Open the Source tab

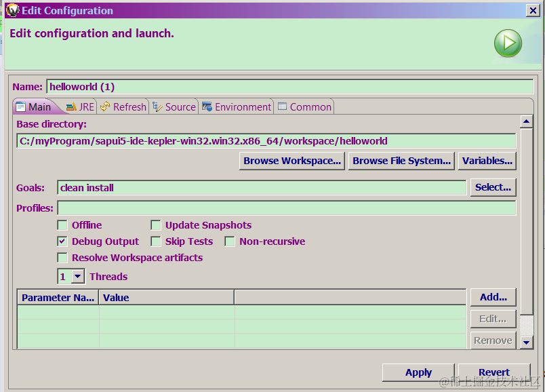[174, 106]
